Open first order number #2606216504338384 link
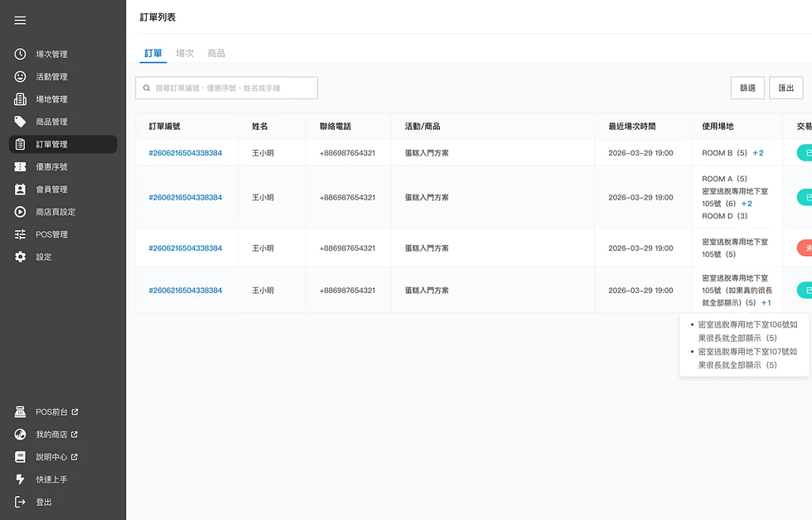This screenshot has height=520, width=812. pos(186,153)
